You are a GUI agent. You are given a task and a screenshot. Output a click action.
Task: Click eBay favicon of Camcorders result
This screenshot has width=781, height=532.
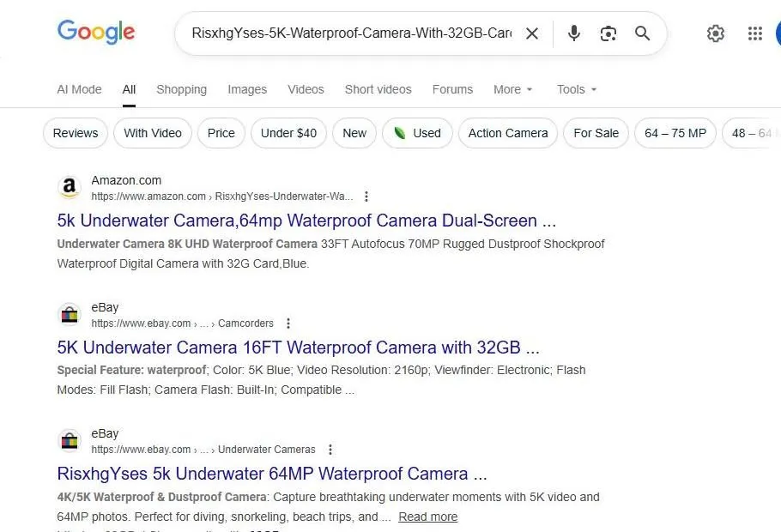(70, 315)
